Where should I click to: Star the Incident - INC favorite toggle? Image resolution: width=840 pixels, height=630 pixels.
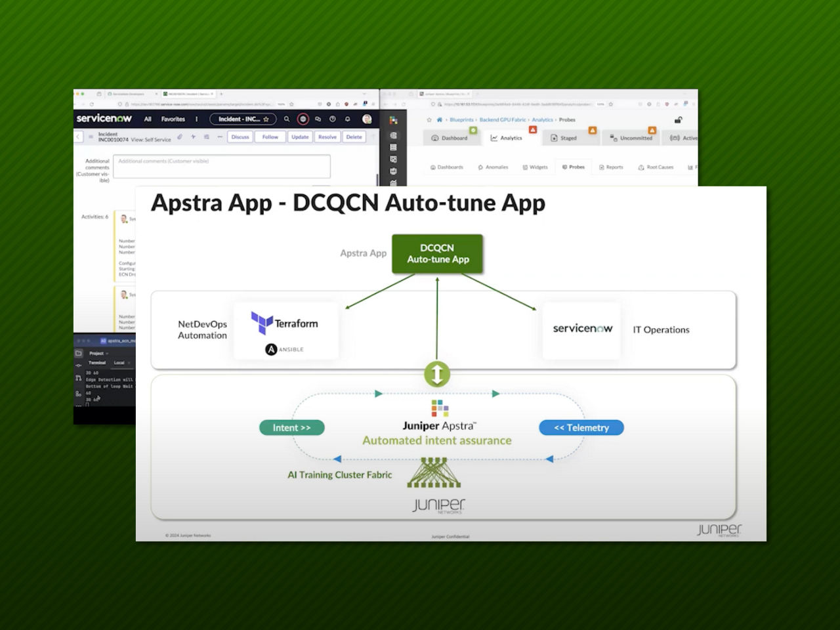[x=266, y=119]
